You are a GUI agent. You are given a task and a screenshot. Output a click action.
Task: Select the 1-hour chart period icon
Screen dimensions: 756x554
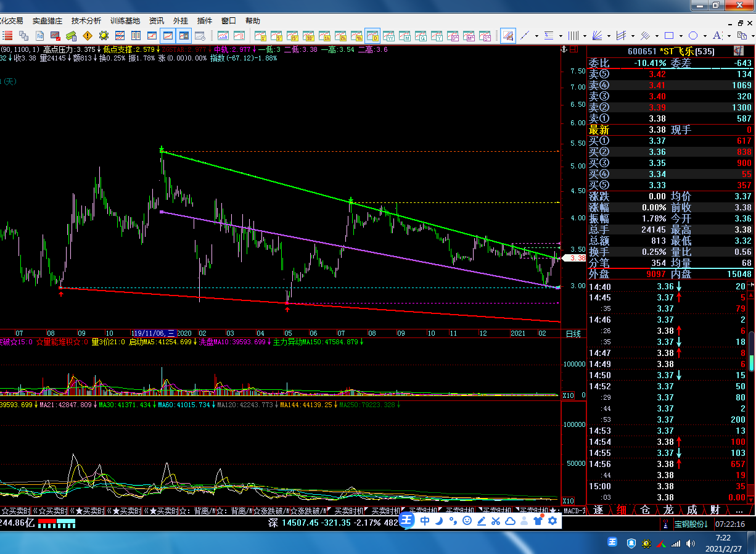tap(324, 35)
